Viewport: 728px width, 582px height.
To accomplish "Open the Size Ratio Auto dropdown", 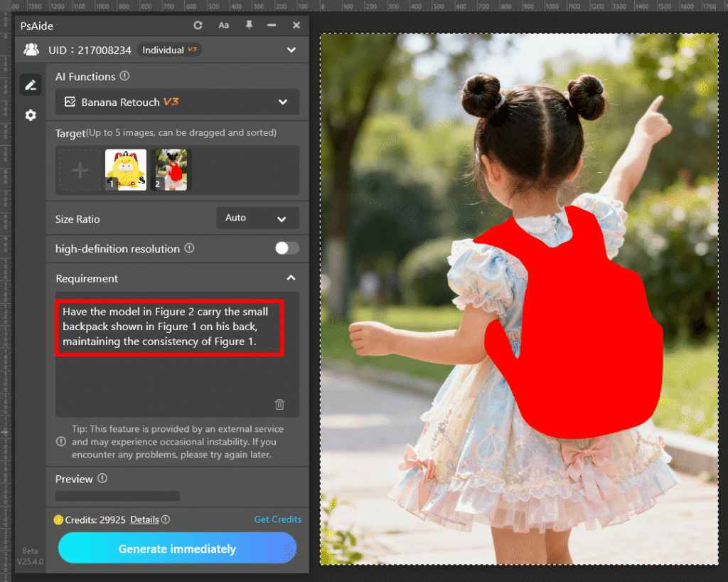I will 257,218.
